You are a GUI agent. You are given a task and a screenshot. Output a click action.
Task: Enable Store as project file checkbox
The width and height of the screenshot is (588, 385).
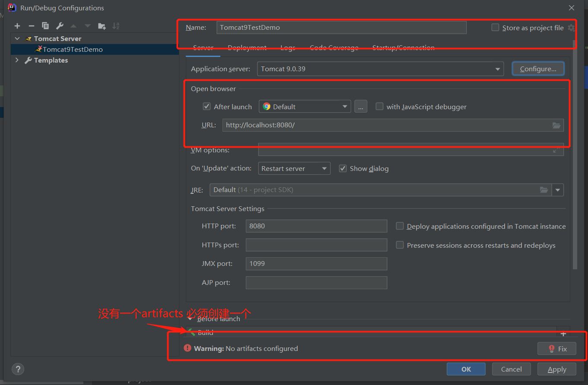pos(495,27)
